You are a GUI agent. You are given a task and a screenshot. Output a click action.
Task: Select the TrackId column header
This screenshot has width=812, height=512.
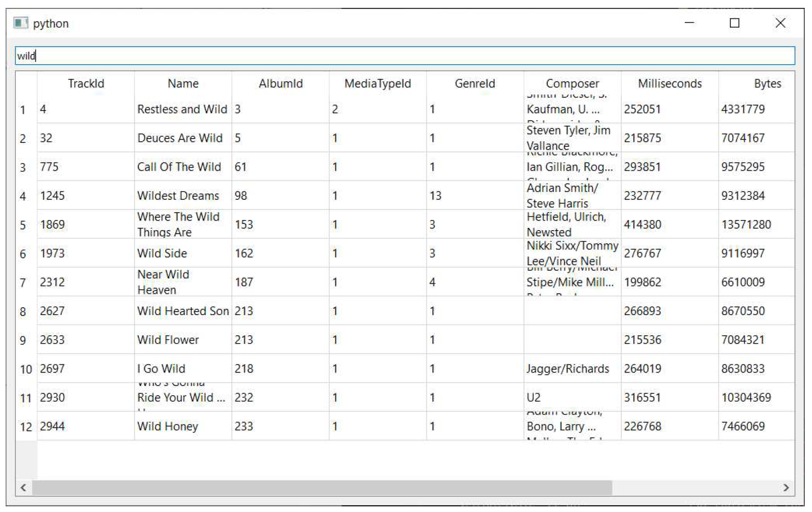point(86,84)
